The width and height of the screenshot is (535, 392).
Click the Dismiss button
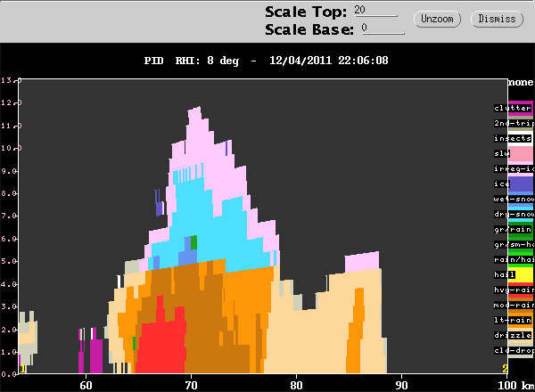click(497, 19)
